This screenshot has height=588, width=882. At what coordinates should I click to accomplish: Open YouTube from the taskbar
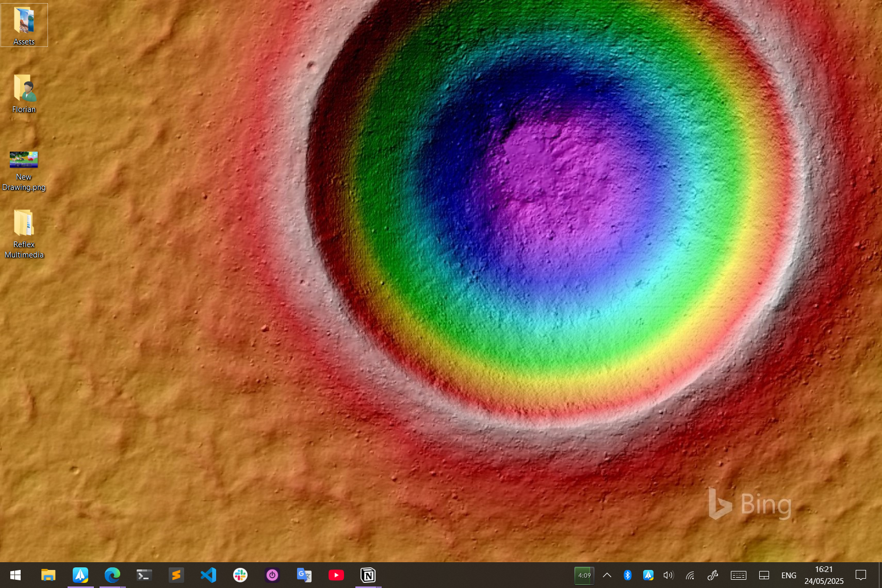click(x=336, y=575)
